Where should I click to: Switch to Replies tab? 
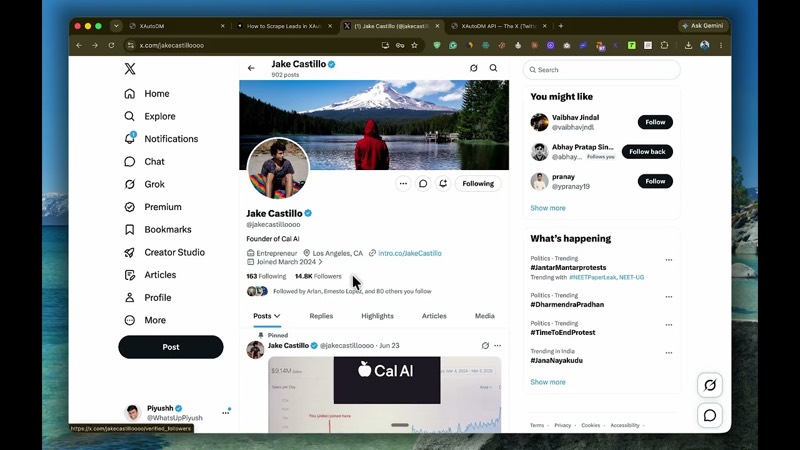[x=321, y=316]
